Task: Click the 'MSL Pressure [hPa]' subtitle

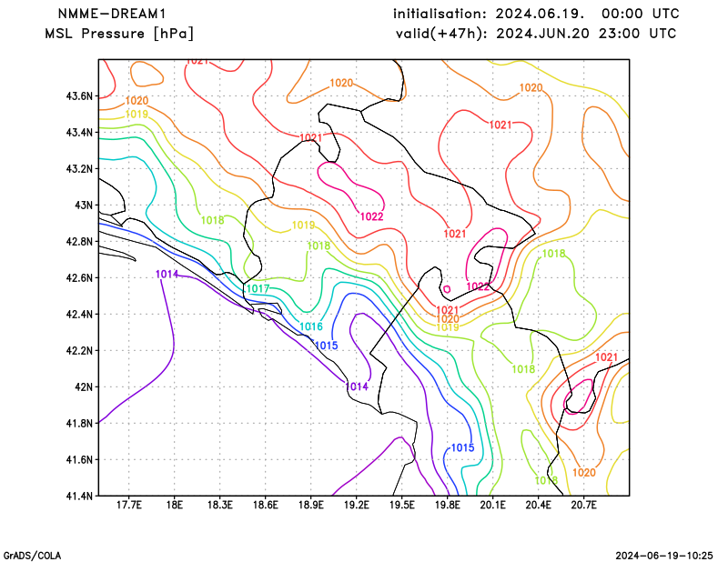Action: (119, 34)
